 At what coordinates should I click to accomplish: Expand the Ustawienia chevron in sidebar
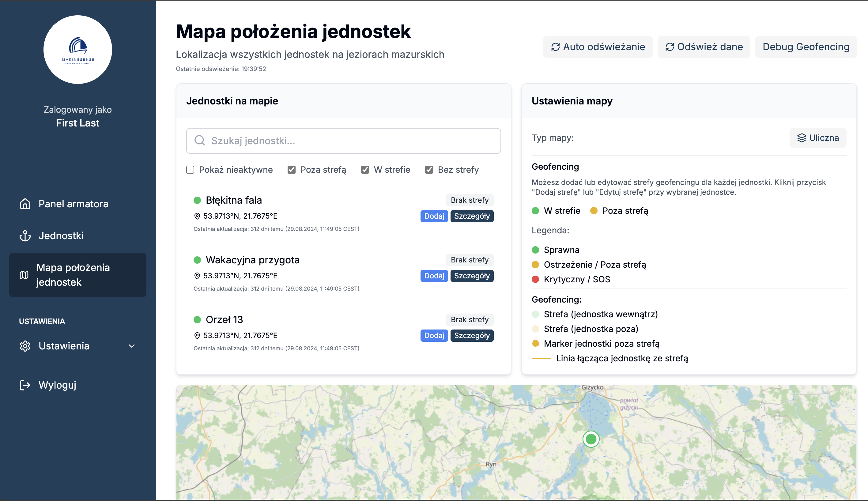(132, 346)
